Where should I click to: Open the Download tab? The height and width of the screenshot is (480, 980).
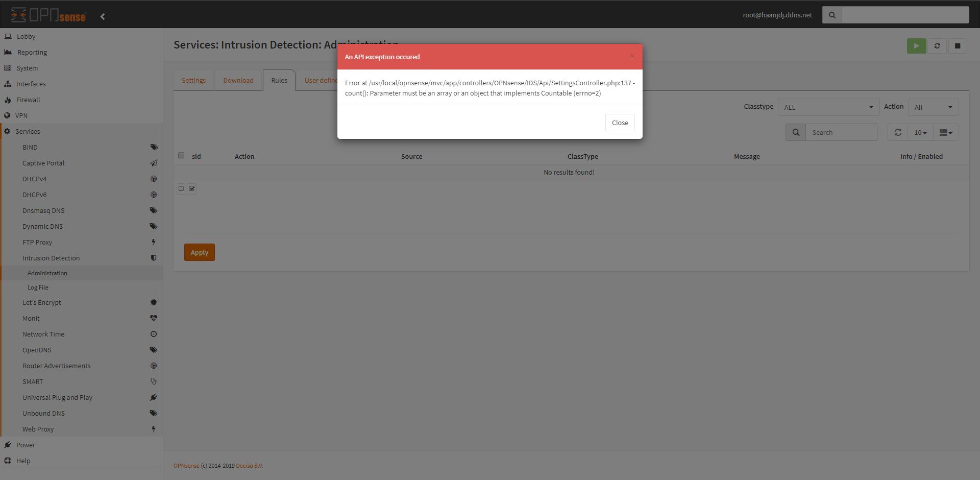point(238,80)
